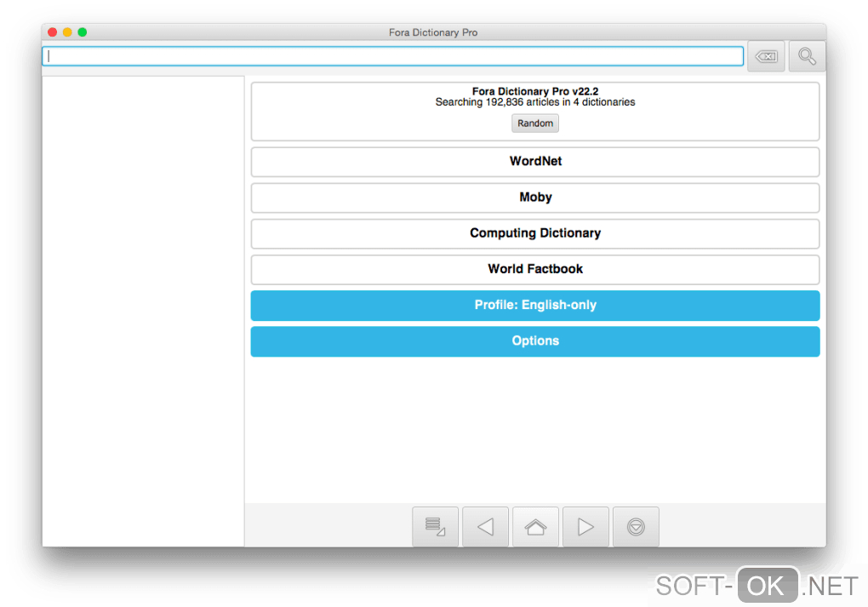Open the Moby dictionary

point(535,198)
